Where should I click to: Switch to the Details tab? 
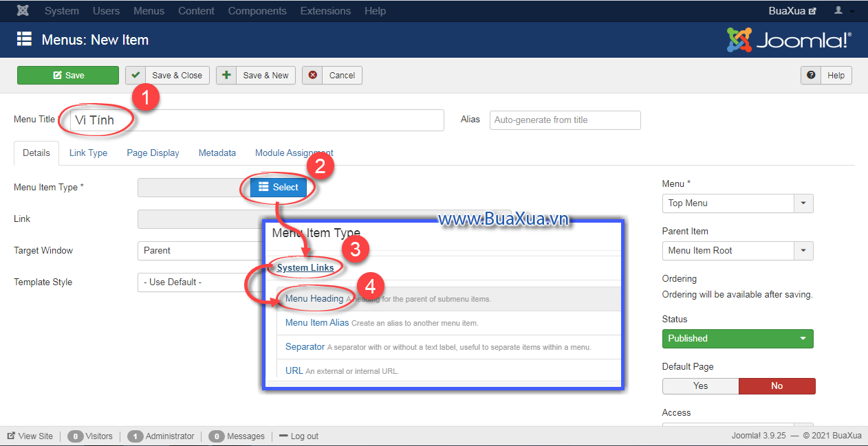pyautogui.click(x=36, y=153)
